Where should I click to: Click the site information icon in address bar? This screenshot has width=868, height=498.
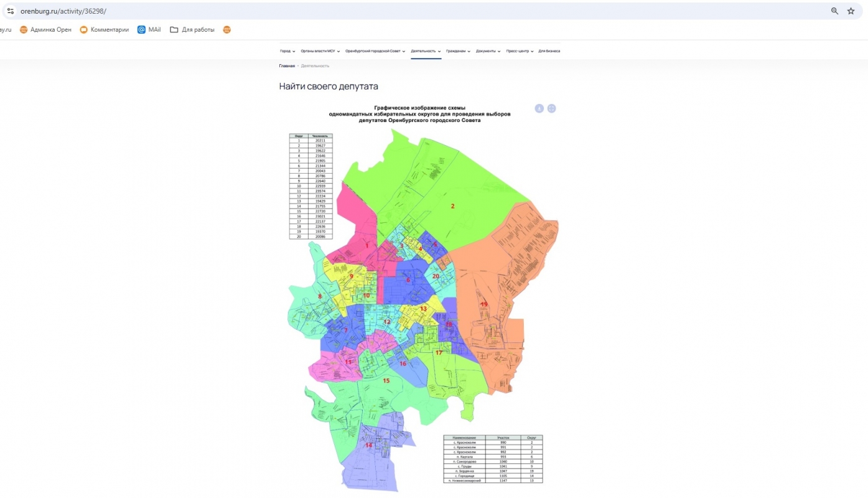[x=10, y=11]
